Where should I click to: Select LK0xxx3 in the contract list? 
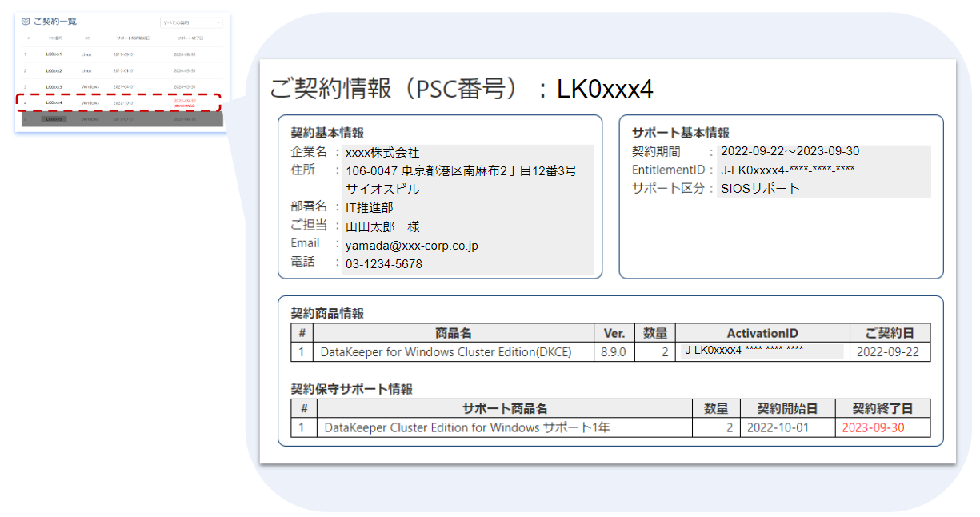pos(54,86)
